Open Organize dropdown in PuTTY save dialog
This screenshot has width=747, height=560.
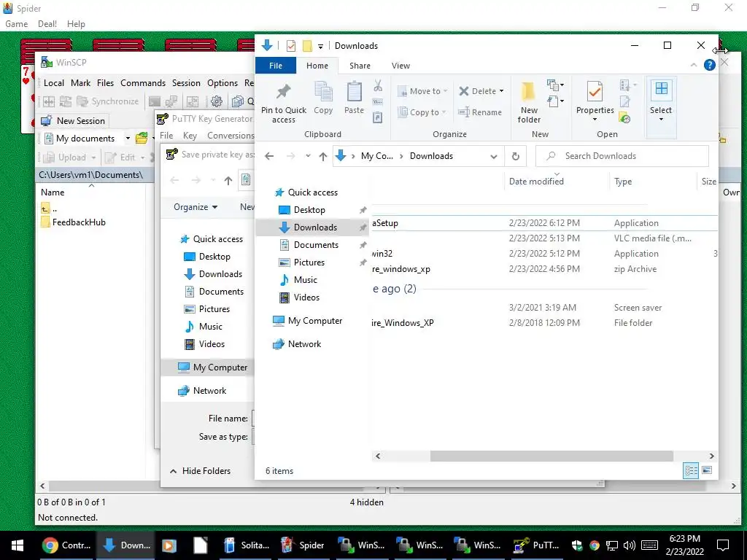196,207
